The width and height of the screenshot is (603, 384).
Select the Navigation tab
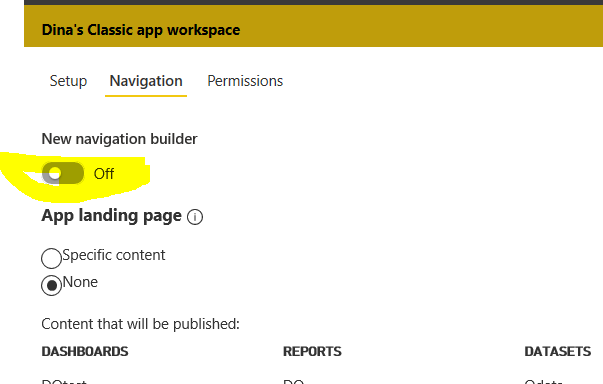pos(146,81)
